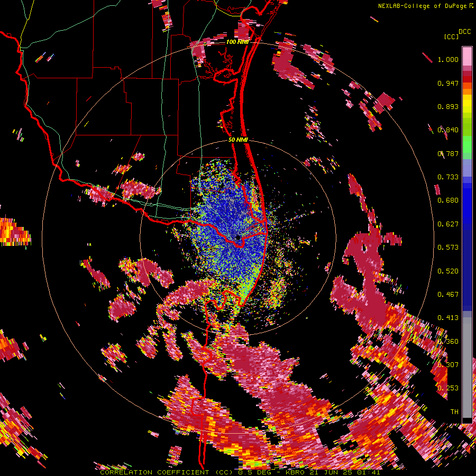The height and width of the screenshot is (476, 476).
Task: Click the 0.893 scale value
Action: coord(448,106)
